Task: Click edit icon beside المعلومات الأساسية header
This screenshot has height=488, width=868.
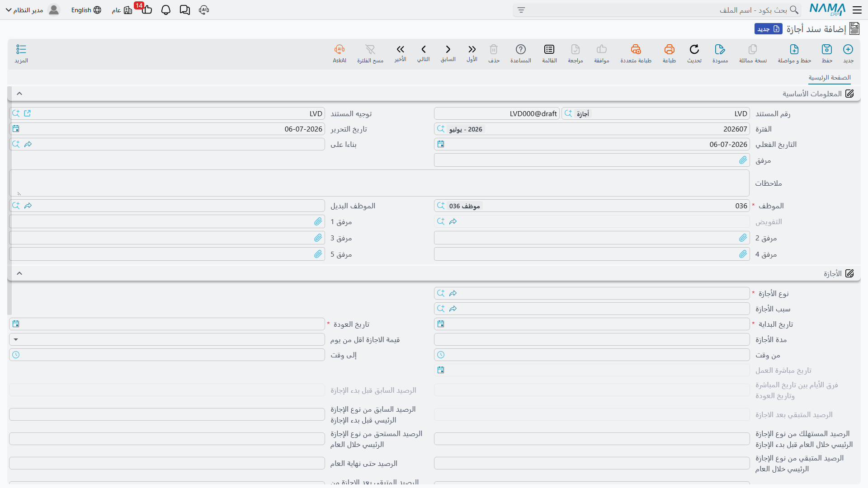Action: point(849,94)
